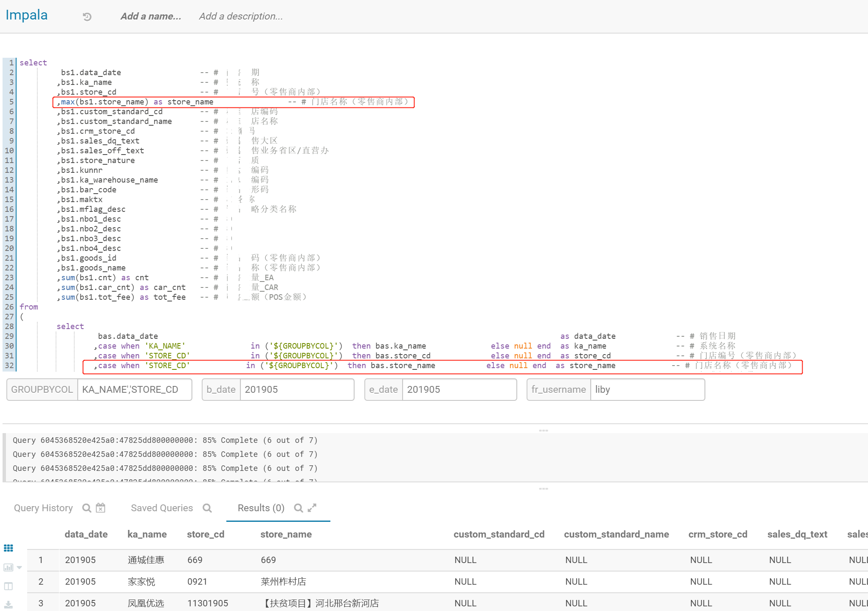Click Add a description field
Viewport: 868px width, 611px height.
[241, 16]
